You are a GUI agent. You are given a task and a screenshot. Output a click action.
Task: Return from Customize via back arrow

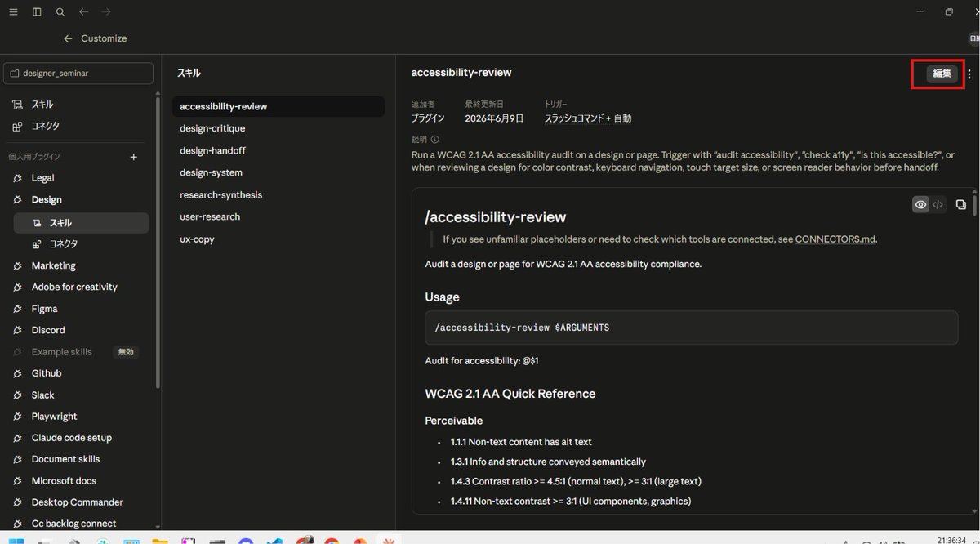[x=68, y=38]
